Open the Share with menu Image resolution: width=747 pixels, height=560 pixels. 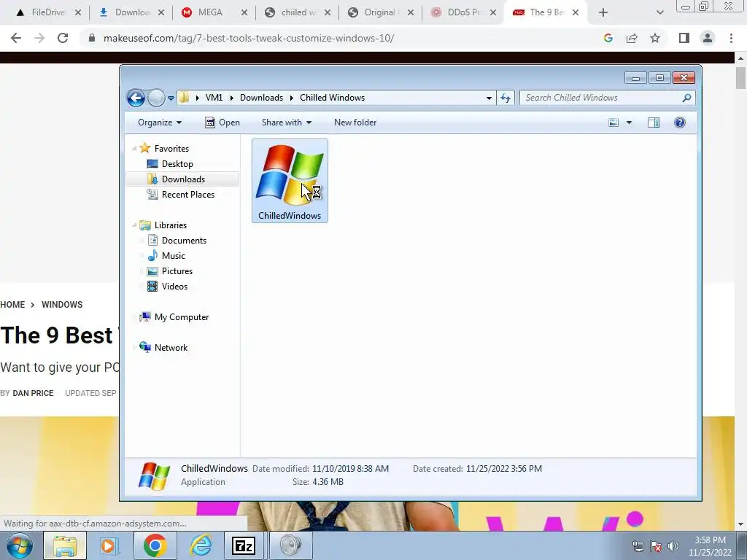point(286,122)
